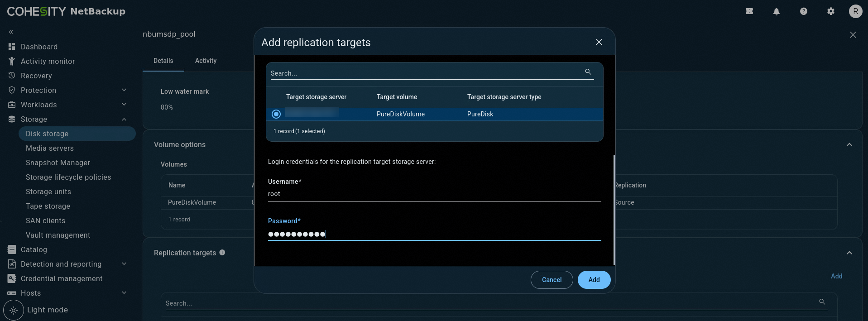Click the Add button in dialog
This screenshot has width=868, height=321.
coord(594,280)
